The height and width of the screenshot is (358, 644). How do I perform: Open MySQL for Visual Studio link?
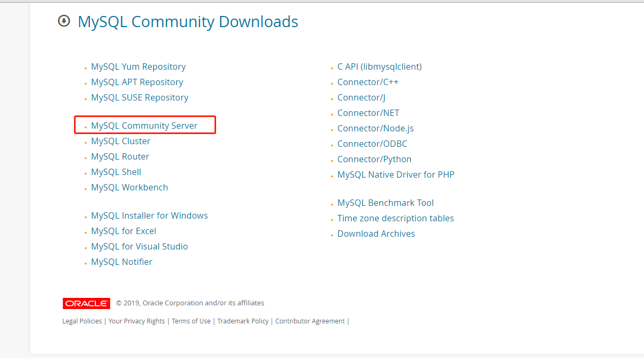coord(139,247)
